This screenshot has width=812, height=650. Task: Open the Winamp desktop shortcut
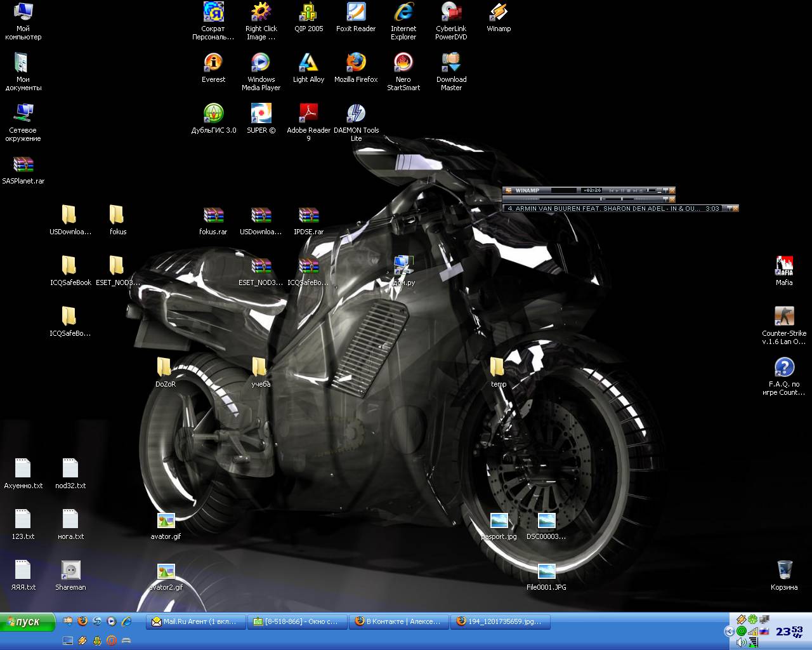pos(499,13)
